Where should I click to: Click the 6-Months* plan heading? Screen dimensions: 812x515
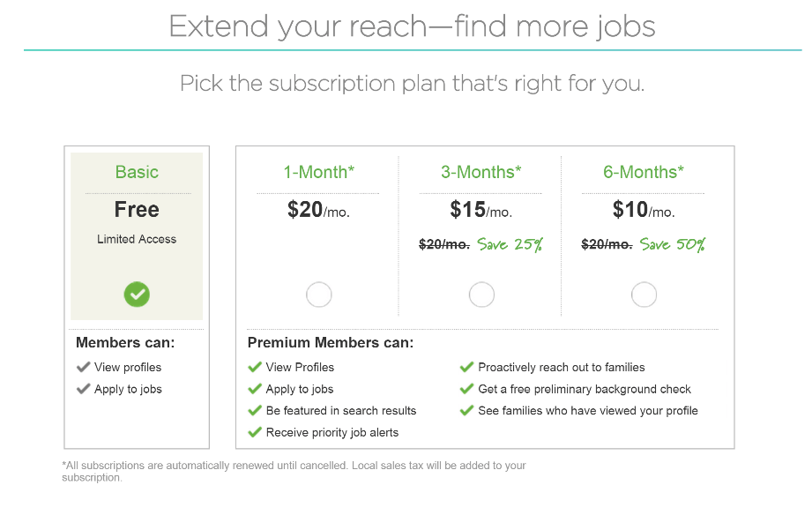click(x=644, y=172)
